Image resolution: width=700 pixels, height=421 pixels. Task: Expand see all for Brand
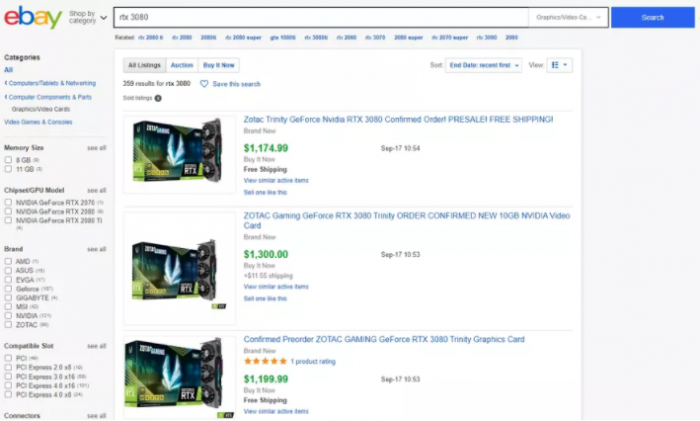pyautogui.click(x=96, y=249)
